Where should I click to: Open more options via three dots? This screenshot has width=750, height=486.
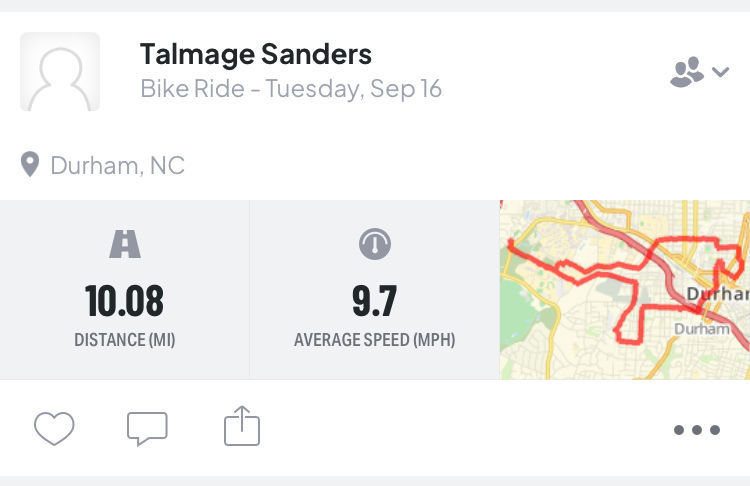[x=696, y=430]
